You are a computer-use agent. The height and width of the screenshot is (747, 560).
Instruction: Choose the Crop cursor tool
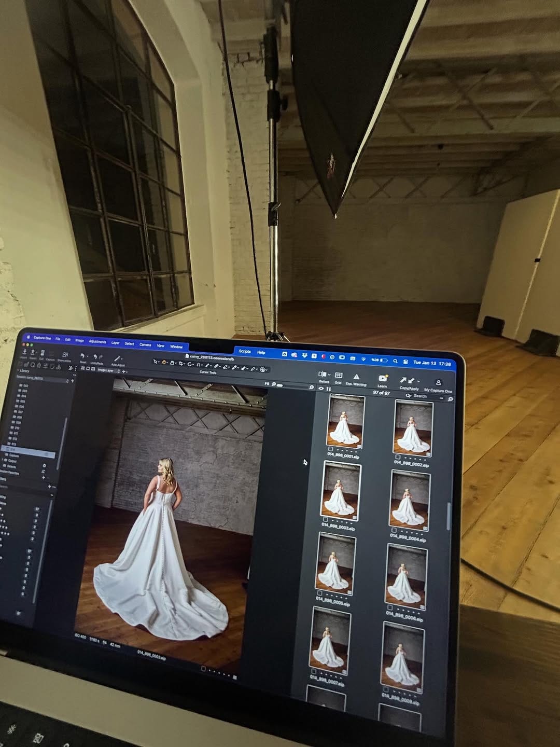[181, 364]
